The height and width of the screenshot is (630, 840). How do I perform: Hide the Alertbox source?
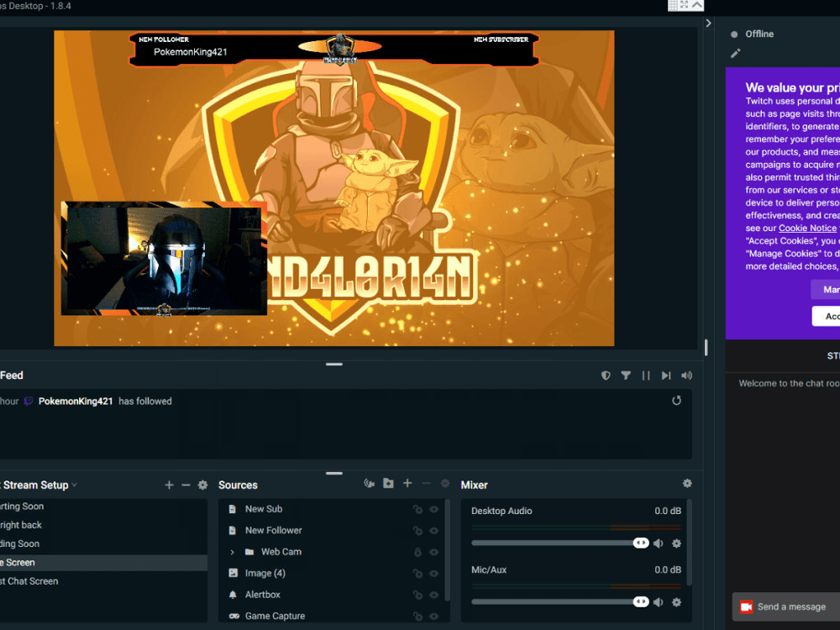click(434, 596)
